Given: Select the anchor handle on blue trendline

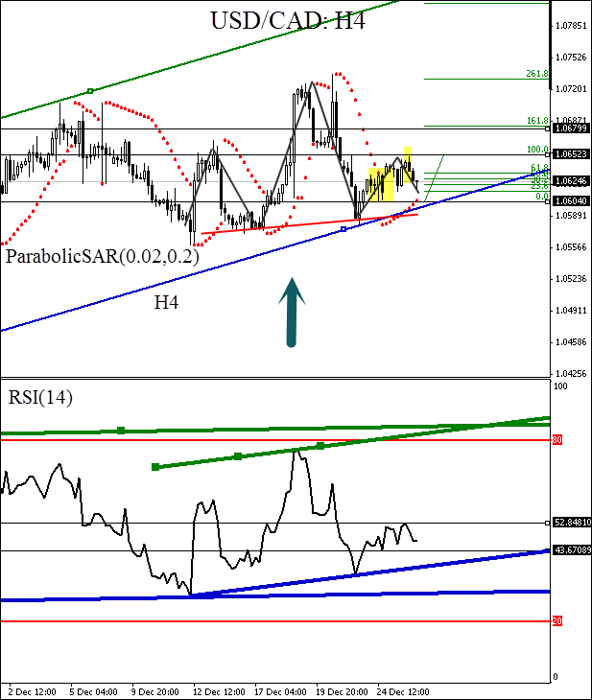Looking at the screenshot, I should pos(343,229).
